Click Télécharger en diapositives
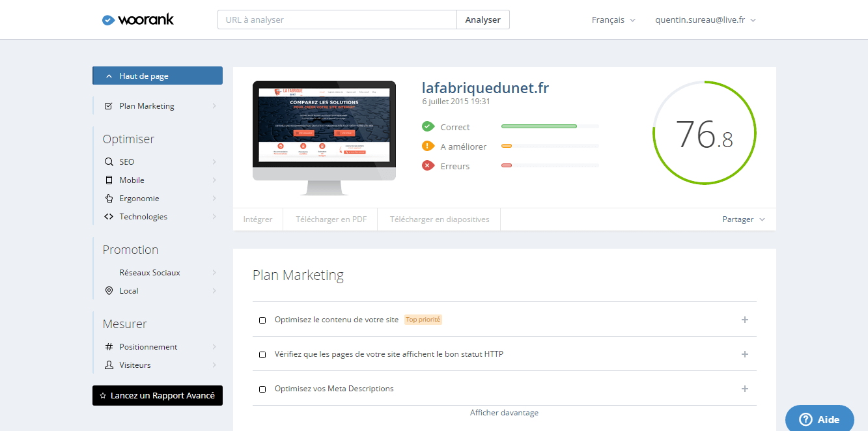The image size is (868, 431). 440,219
